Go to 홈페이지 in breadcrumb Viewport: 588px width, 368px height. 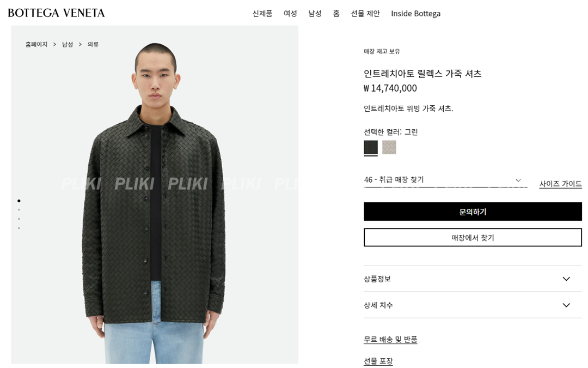click(36, 44)
